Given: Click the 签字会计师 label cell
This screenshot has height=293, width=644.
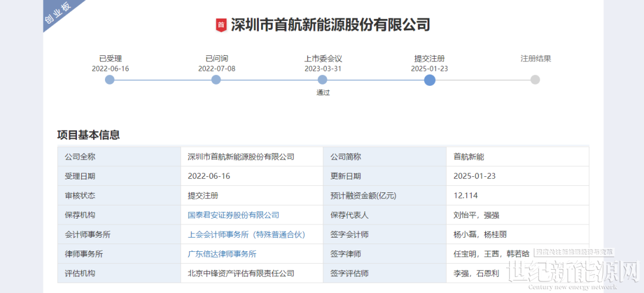Looking at the screenshot, I should point(385,235).
